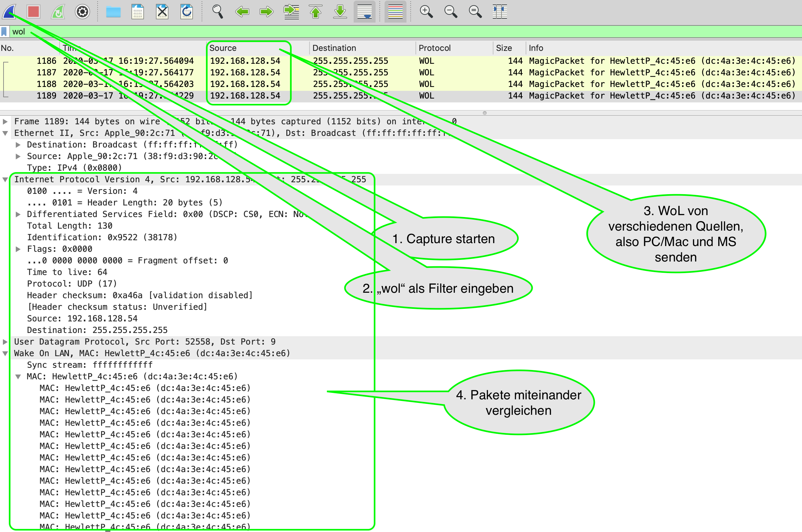802x532 pixels.
Task: Expand the Frame 1189 tree row
Action: click(5, 121)
